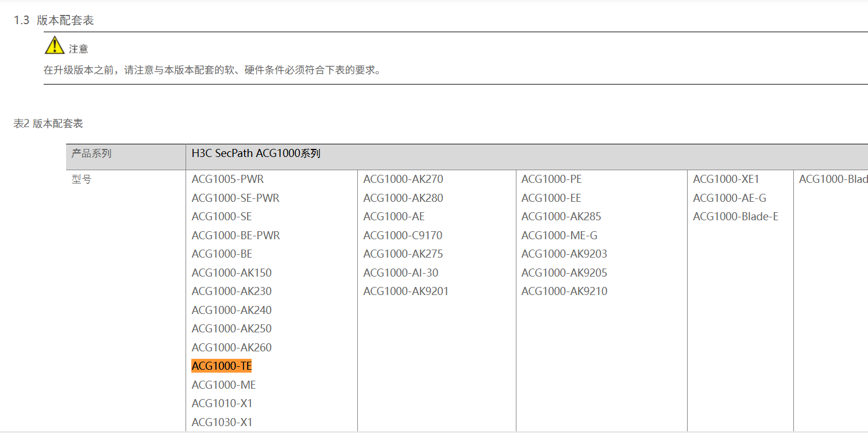Click the 产品系列 header cell
The image size is (868, 433).
pyautogui.click(x=91, y=154)
